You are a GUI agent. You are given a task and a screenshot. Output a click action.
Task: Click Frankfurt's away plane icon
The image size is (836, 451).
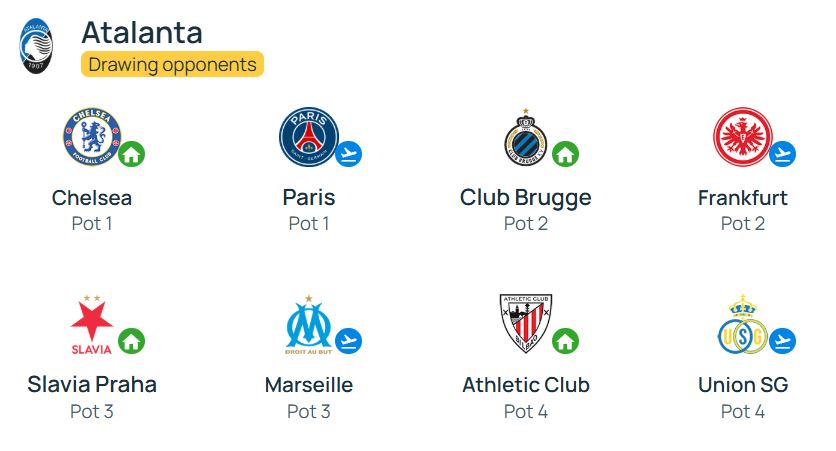783,154
